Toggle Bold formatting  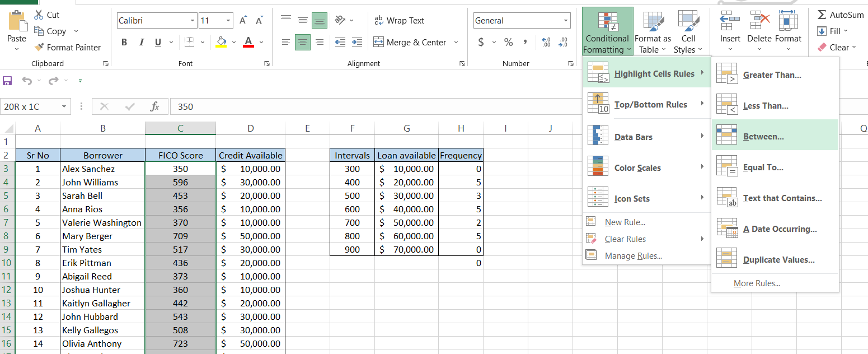tap(124, 43)
